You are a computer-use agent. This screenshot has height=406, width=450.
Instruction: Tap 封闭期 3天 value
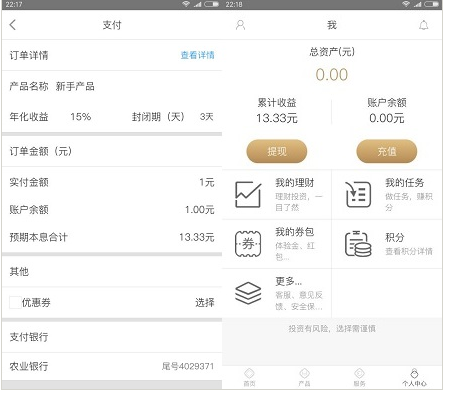(206, 117)
